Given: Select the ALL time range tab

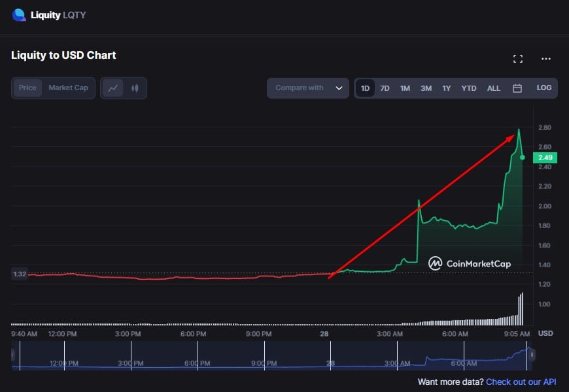Looking at the screenshot, I should click(x=494, y=88).
